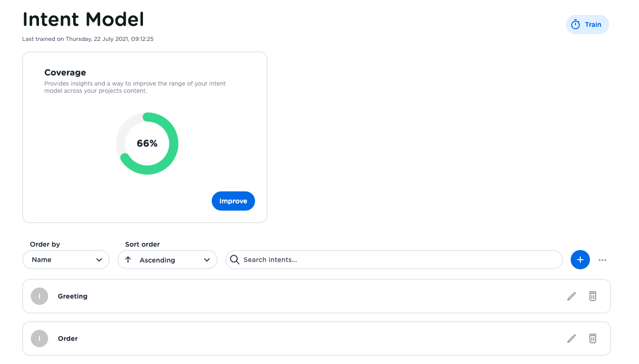Open the Sort order Ascending dropdown

coord(167,260)
